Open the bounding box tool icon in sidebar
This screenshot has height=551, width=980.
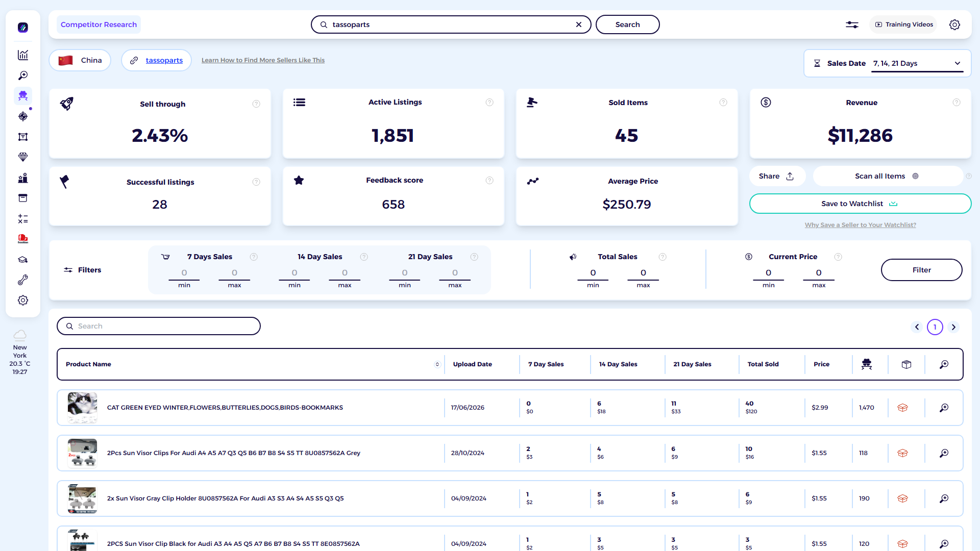click(x=23, y=137)
